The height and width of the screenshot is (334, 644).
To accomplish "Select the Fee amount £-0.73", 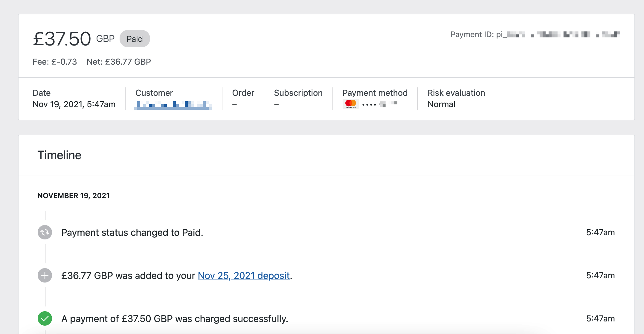I will [54, 62].
